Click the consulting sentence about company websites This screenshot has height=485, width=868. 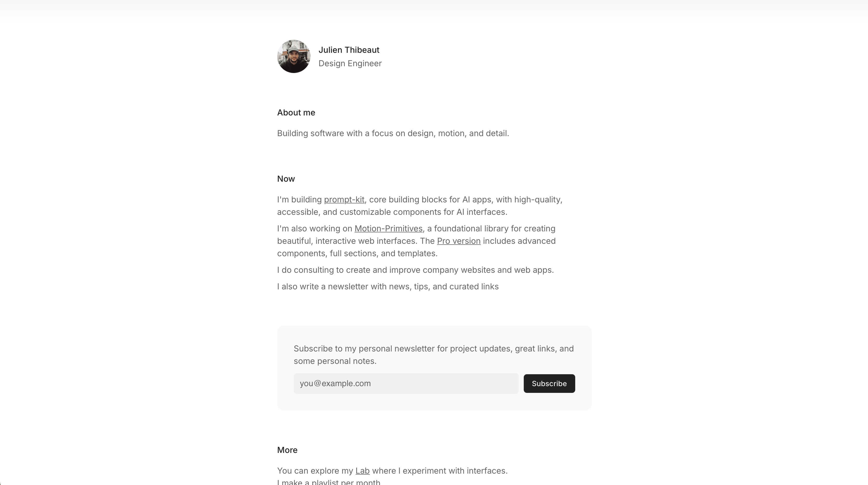click(x=415, y=270)
